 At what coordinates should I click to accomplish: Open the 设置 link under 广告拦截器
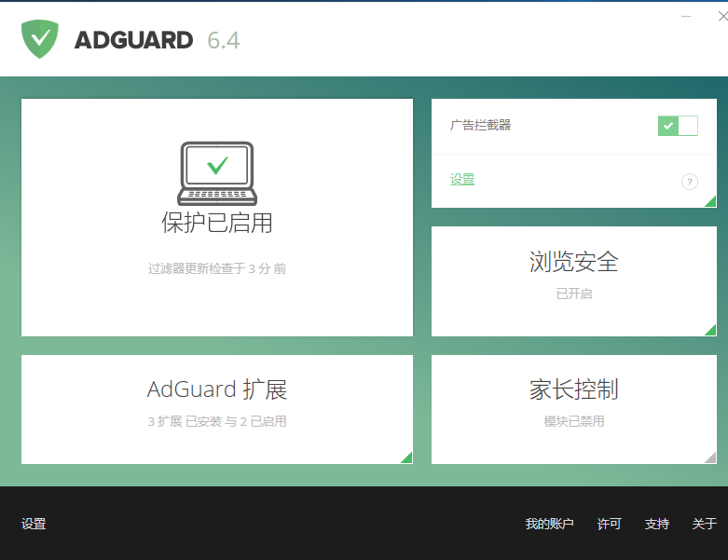(462, 179)
